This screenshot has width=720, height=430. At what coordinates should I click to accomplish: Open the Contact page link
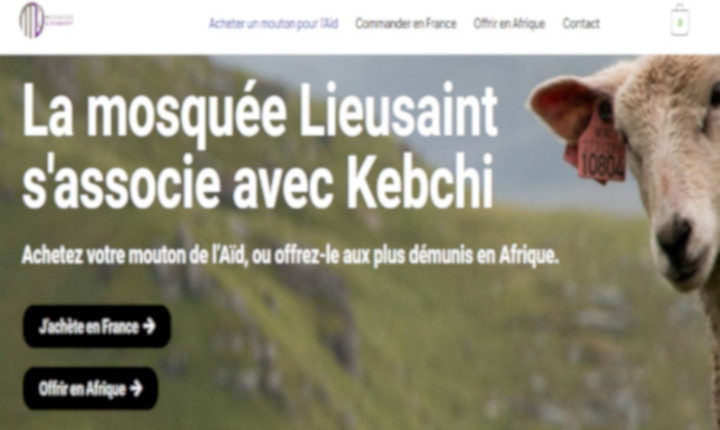click(581, 23)
